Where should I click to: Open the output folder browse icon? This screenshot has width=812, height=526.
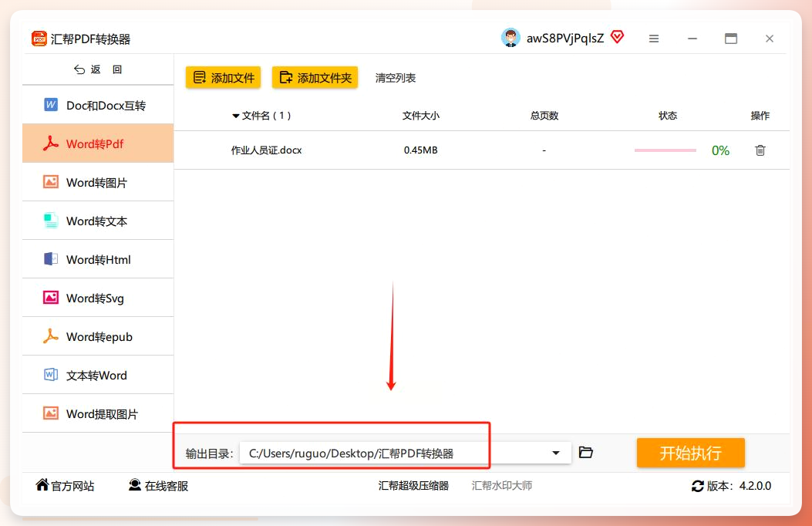(586, 453)
